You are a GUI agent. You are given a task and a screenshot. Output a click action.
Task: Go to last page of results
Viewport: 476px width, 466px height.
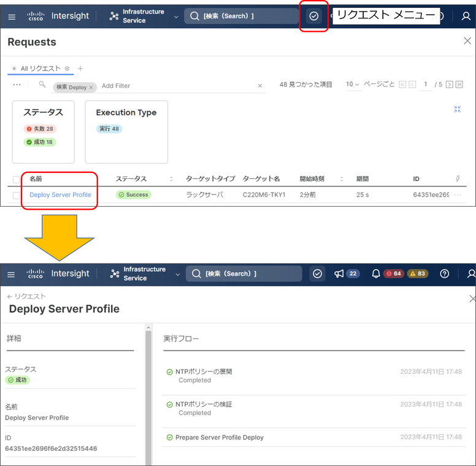tap(459, 85)
